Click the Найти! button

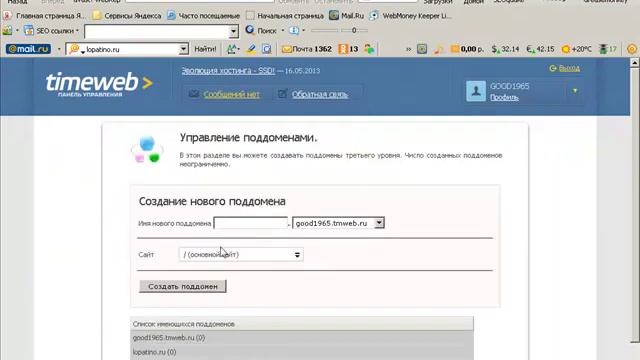[205, 49]
